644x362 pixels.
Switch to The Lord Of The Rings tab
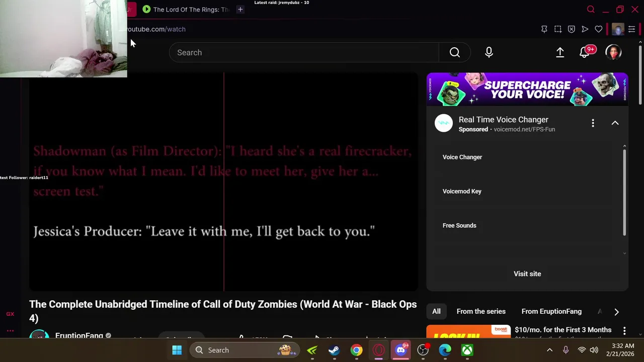click(186, 10)
